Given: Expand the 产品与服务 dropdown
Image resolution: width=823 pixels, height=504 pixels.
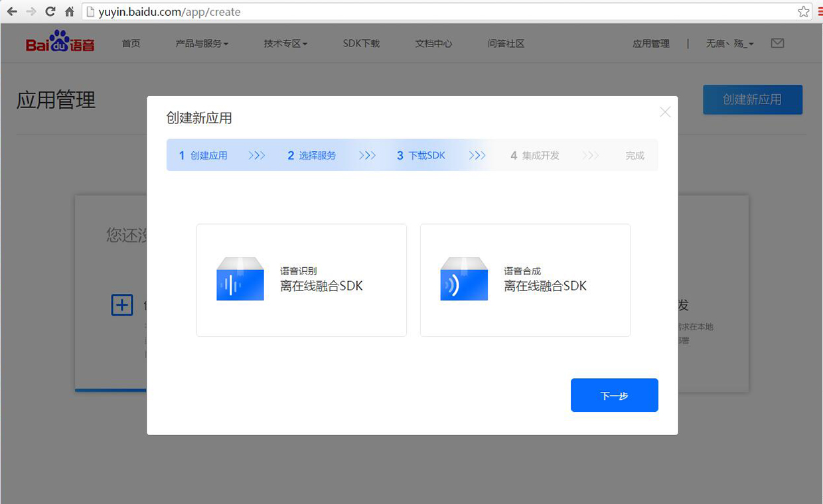Looking at the screenshot, I should [x=202, y=44].
